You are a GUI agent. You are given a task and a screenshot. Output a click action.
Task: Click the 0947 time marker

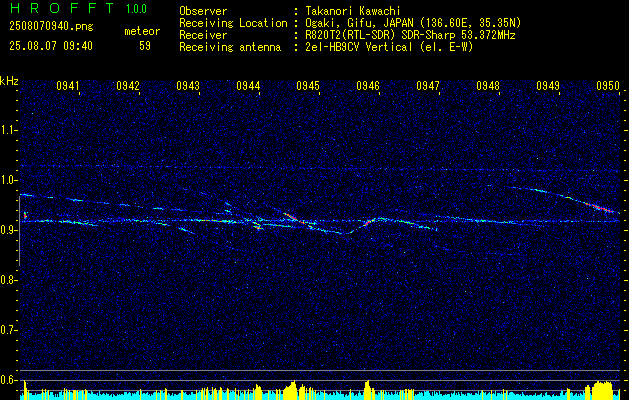pyautogui.click(x=428, y=85)
